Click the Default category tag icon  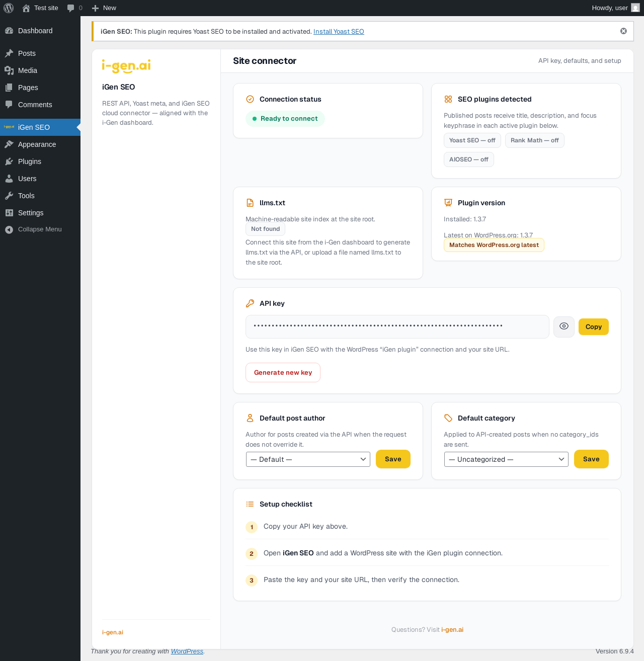[448, 418]
